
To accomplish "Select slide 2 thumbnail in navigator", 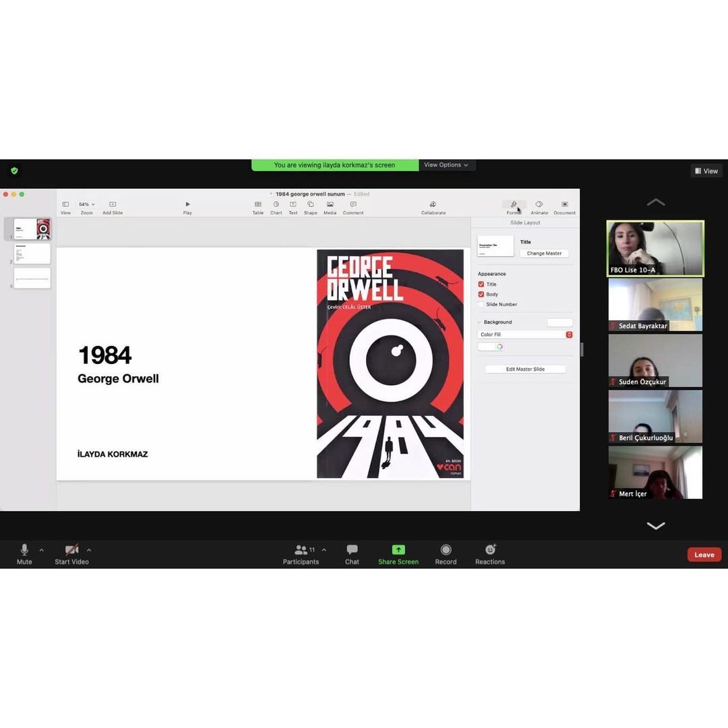I will point(32,253).
